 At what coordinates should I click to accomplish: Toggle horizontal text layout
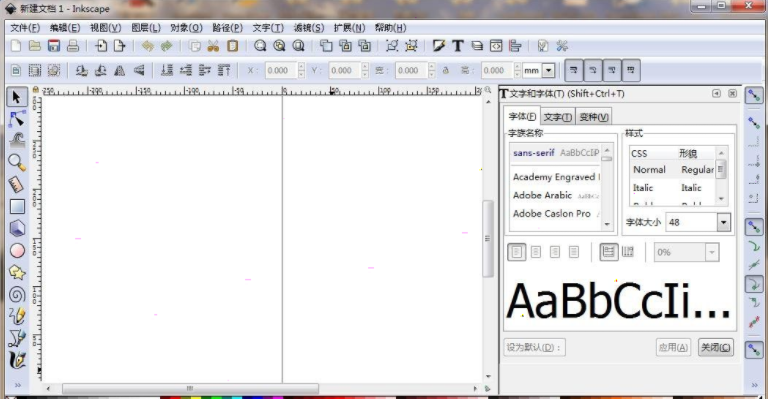[x=608, y=252]
